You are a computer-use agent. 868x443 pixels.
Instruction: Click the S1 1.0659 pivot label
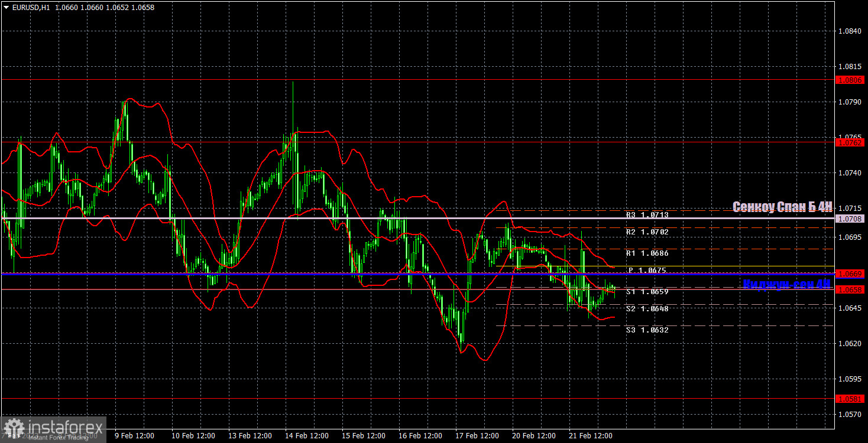click(x=647, y=292)
